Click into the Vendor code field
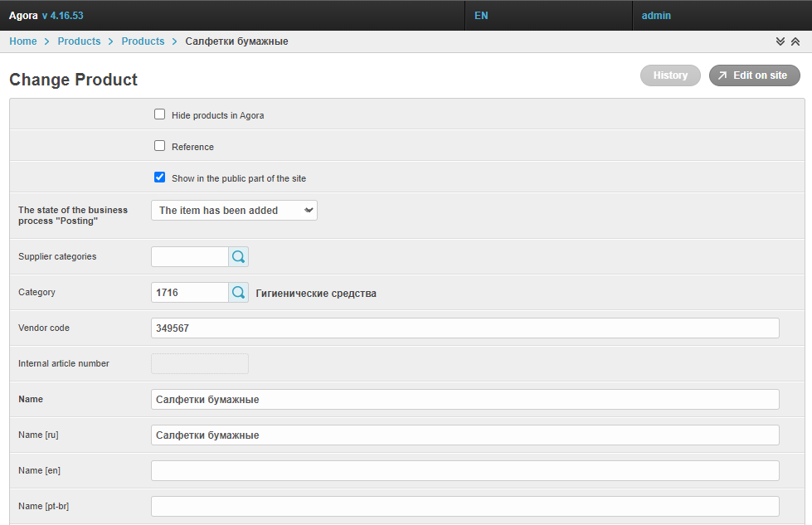Image resolution: width=812 pixels, height=525 pixels. (x=464, y=328)
